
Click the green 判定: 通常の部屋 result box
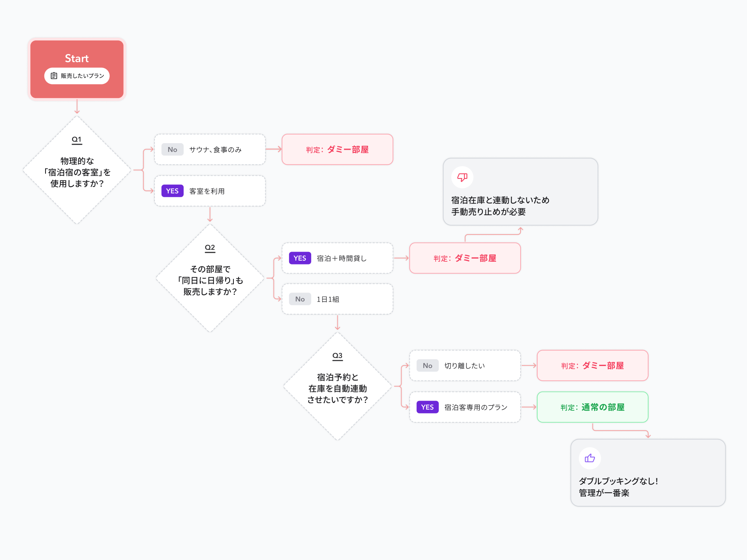pyautogui.click(x=593, y=407)
